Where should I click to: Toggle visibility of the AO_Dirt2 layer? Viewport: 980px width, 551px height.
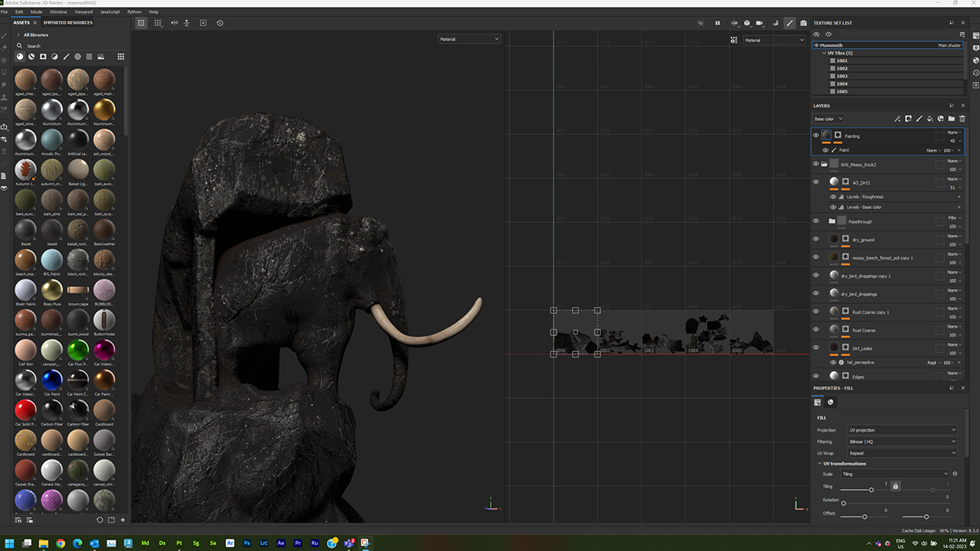(x=815, y=181)
